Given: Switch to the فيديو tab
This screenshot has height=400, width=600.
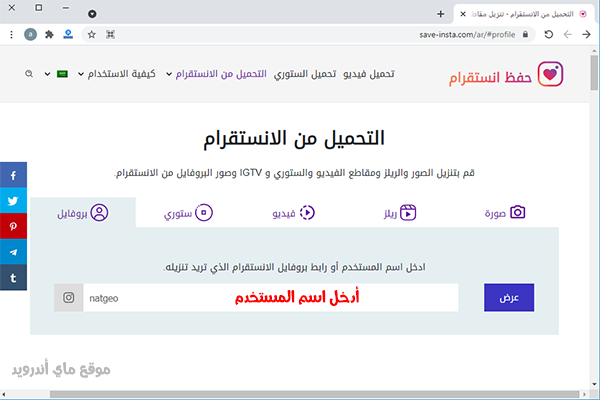Looking at the screenshot, I should [293, 213].
